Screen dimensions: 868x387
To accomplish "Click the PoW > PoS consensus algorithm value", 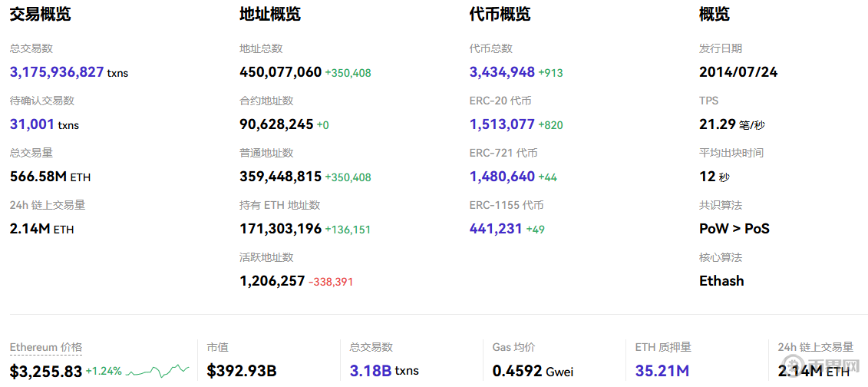I will point(734,229).
